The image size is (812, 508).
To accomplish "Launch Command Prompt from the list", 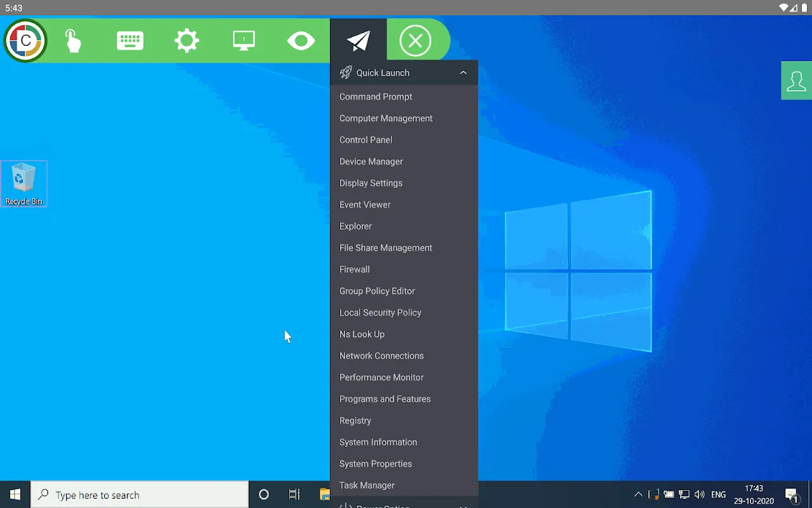I will (376, 97).
